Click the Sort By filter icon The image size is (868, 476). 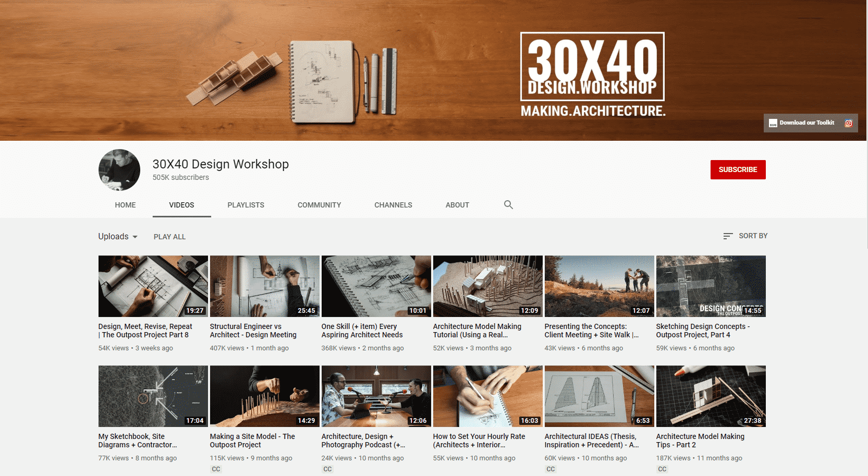point(728,236)
